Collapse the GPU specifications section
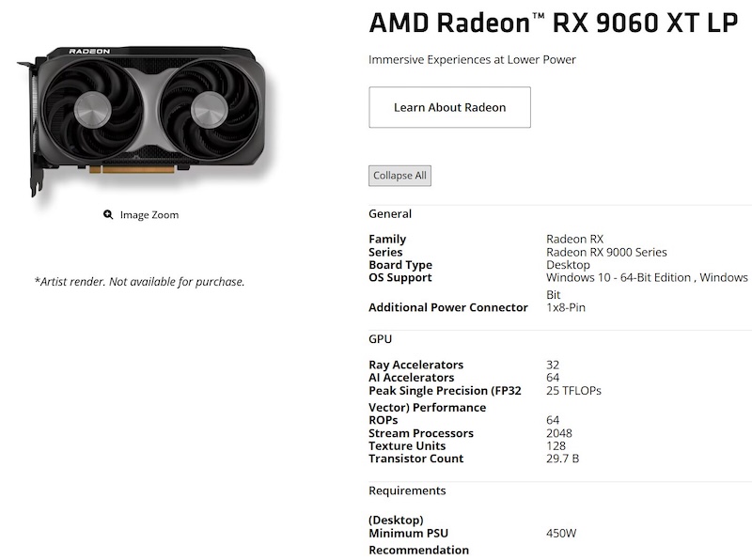752x560 pixels. (379, 339)
